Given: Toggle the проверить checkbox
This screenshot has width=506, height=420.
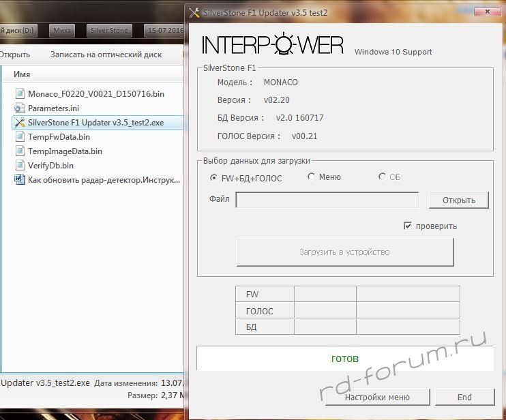Looking at the screenshot, I should coord(408,226).
